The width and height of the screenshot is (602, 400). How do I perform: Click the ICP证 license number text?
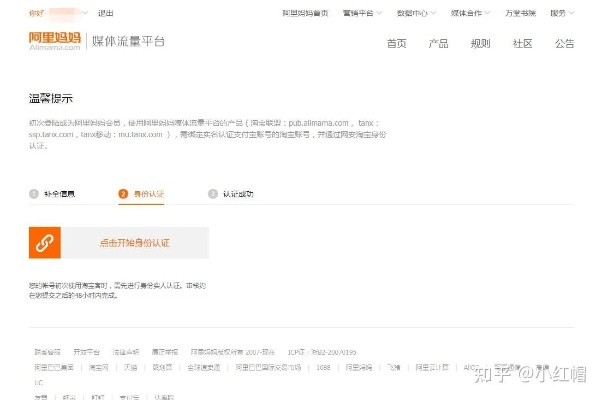(x=322, y=352)
